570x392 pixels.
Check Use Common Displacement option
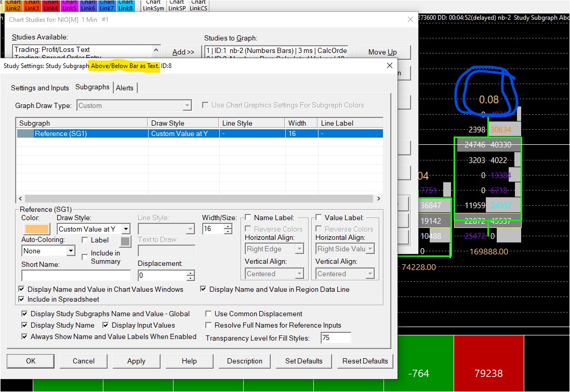(x=208, y=314)
